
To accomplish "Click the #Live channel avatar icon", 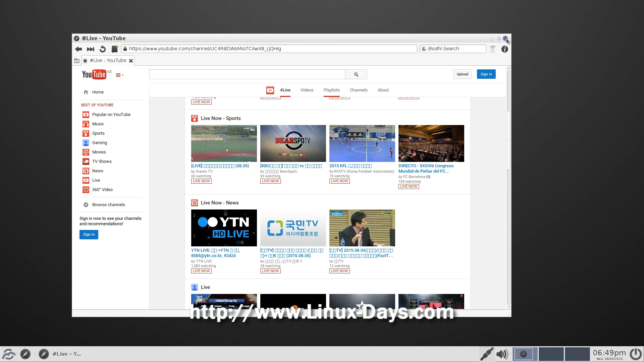I will tap(270, 90).
